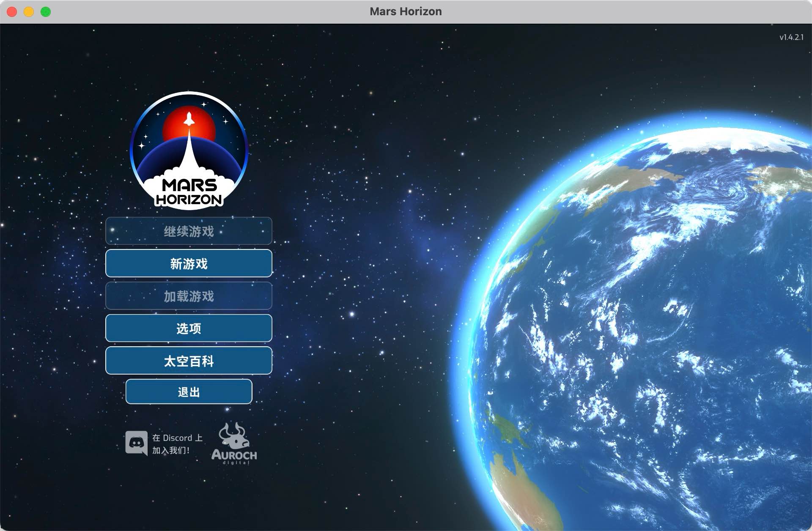Open the 选项 options menu

click(189, 328)
